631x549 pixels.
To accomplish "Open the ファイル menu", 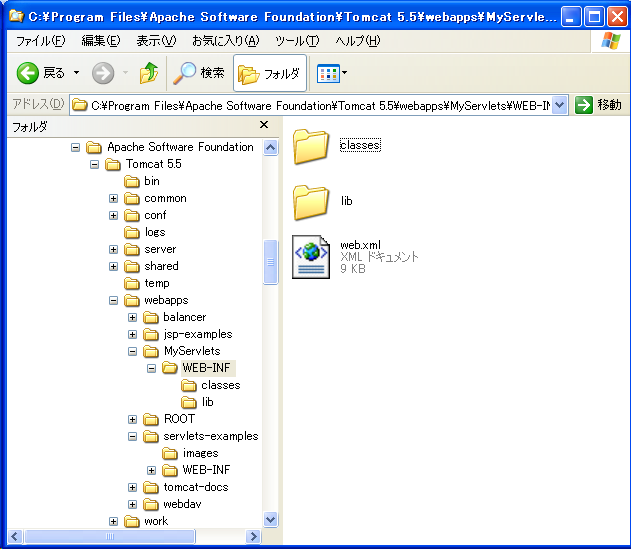I will (x=41, y=41).
